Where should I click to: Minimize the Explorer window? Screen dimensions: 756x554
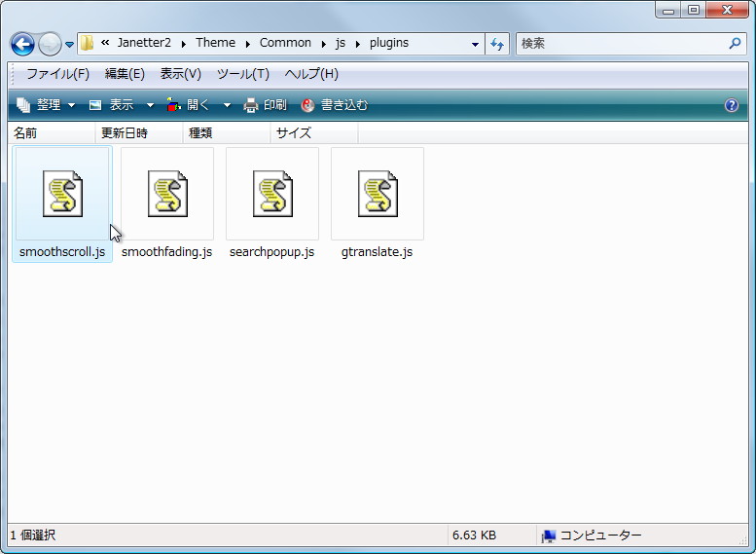(x=668, y=10)
